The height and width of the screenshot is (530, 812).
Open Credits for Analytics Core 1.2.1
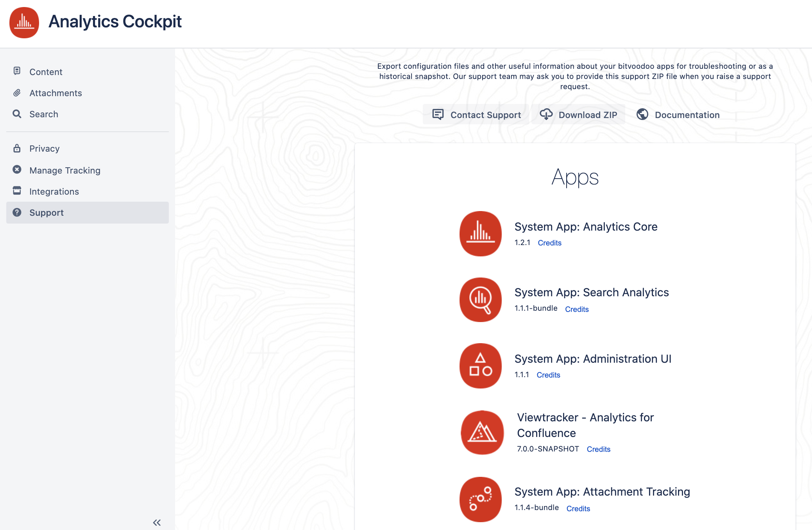click(x=549, y=243)
